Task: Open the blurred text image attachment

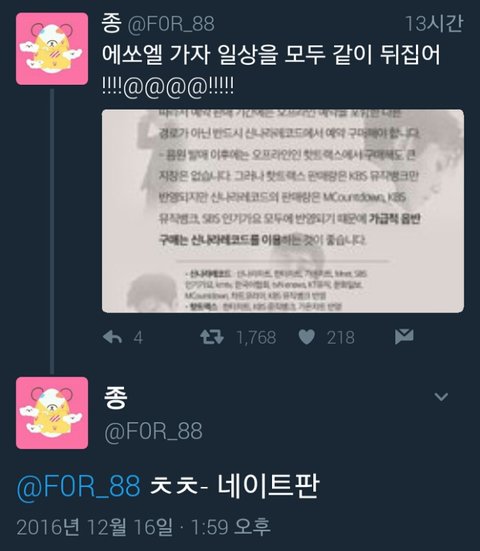Action: point(283,211)
